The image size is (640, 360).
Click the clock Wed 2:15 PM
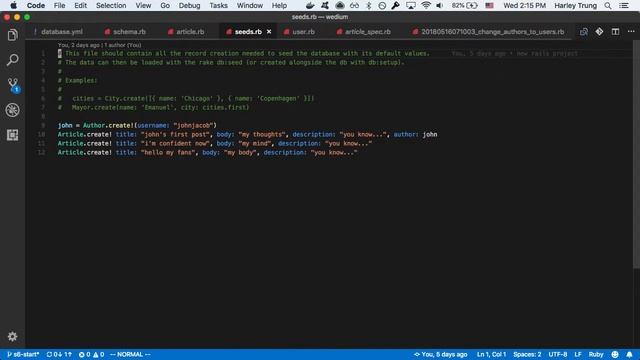click(x=524, y=6)
